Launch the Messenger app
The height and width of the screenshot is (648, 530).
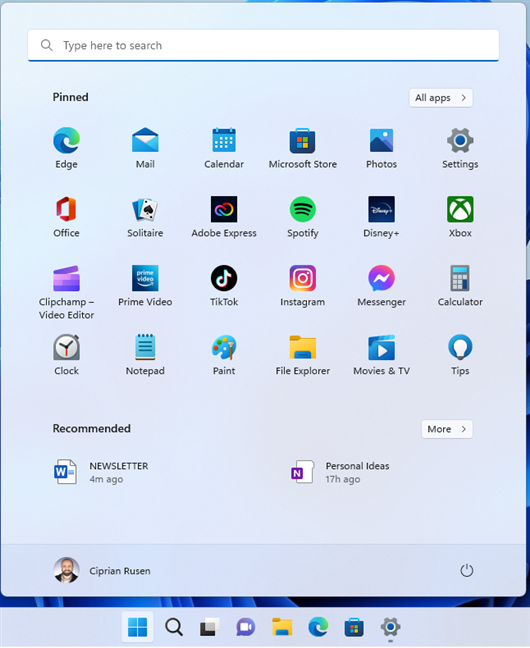(381, 286)
